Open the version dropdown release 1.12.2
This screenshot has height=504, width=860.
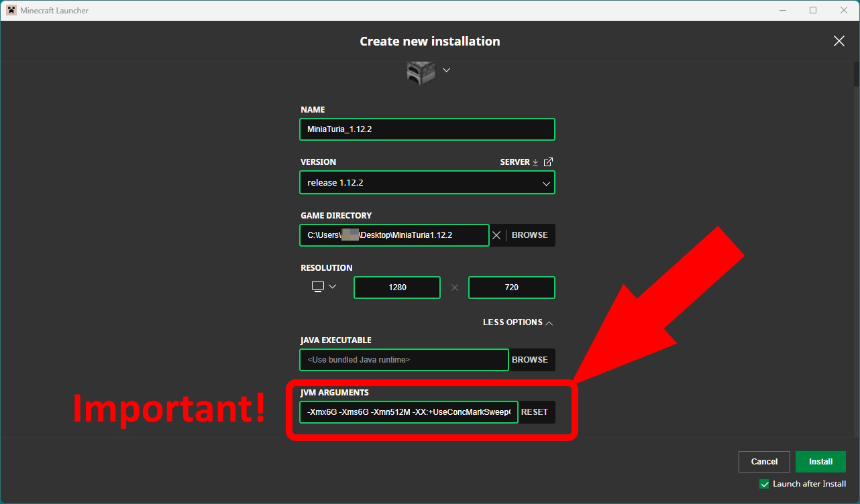[x=427, y=183]
